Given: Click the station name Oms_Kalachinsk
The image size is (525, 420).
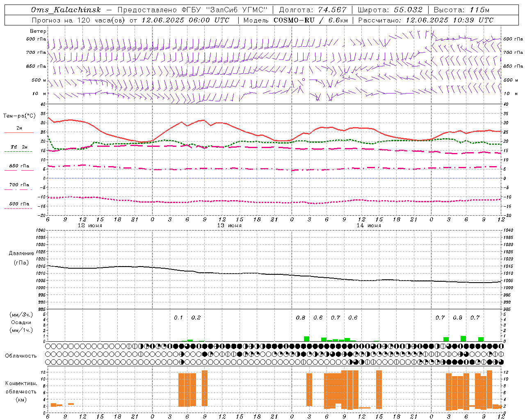Looking at the screenshot, I should (66, 10).
